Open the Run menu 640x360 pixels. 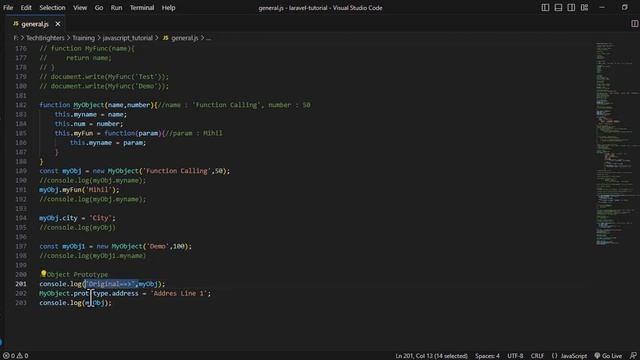click(116, 8)
